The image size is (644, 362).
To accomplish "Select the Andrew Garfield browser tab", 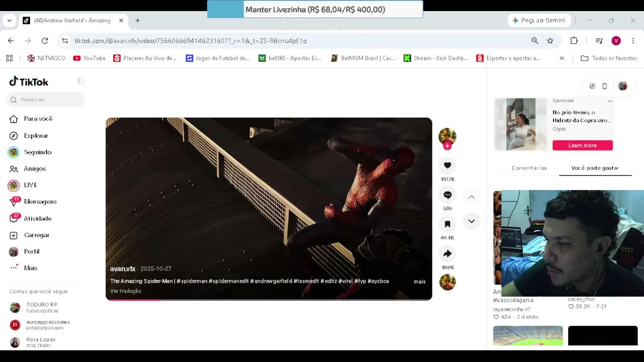I will pyautogui.click(x=72, y=21).
